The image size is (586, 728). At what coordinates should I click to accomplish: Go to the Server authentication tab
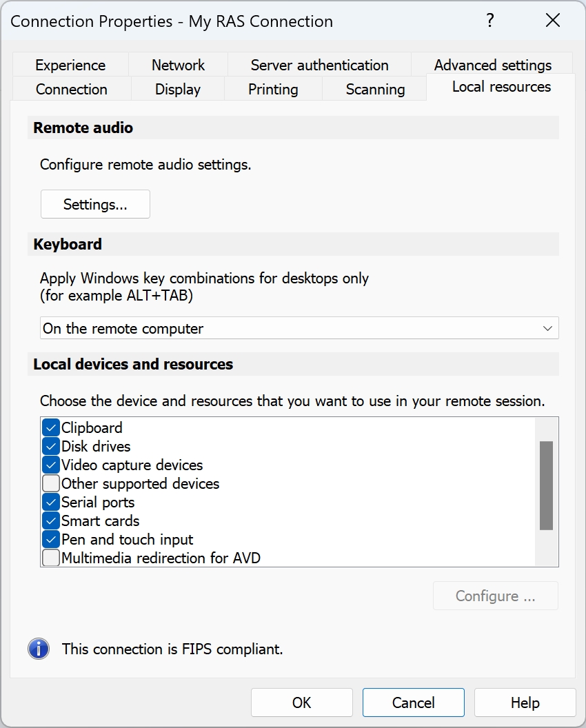pos(319,65)
